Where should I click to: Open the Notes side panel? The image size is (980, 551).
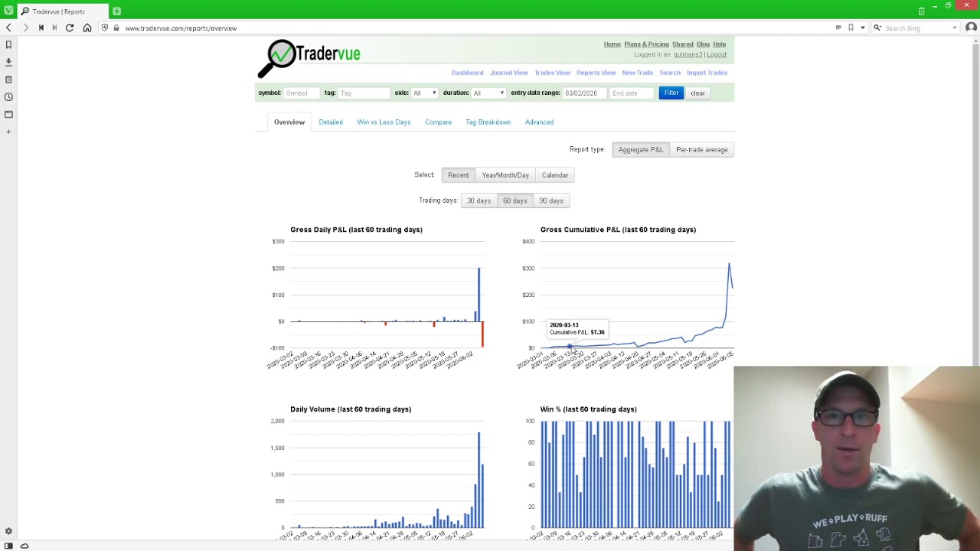pyautogui.click(x=8, y=80)
